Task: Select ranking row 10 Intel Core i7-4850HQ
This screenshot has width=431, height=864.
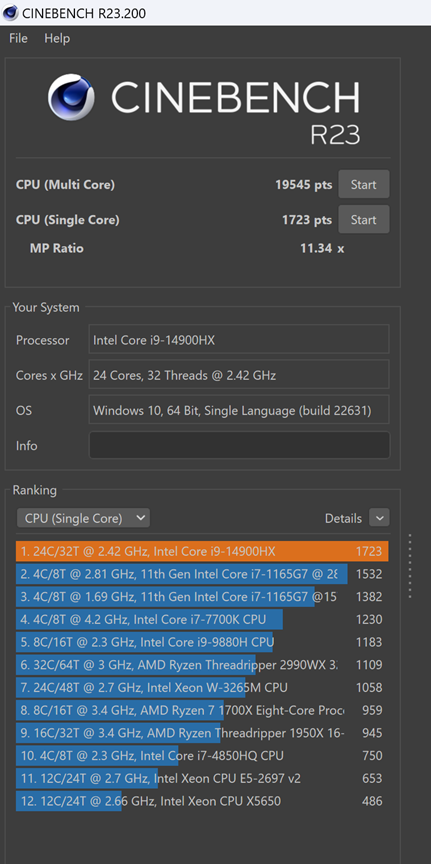Action: point(202,755)
